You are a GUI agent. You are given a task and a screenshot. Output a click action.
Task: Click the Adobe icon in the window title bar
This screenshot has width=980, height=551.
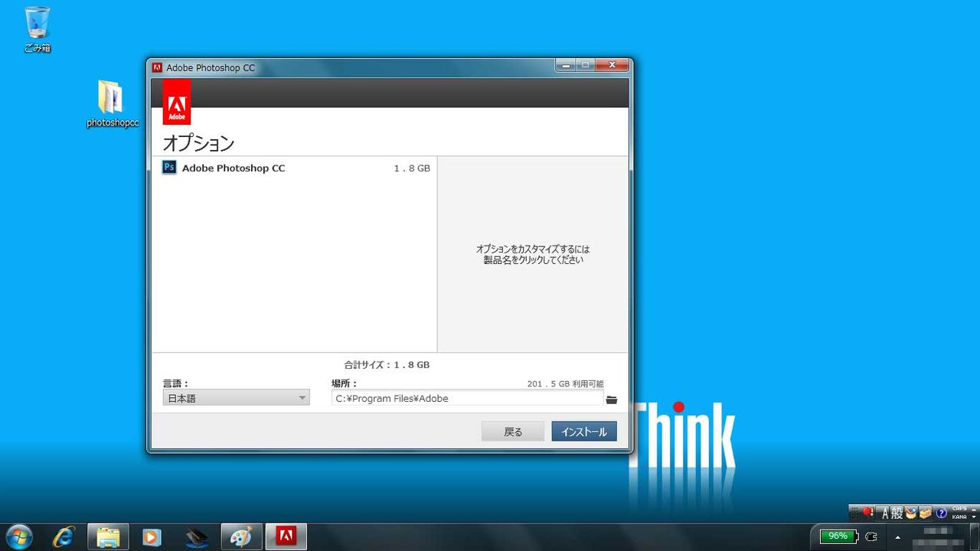coord(157,67)
